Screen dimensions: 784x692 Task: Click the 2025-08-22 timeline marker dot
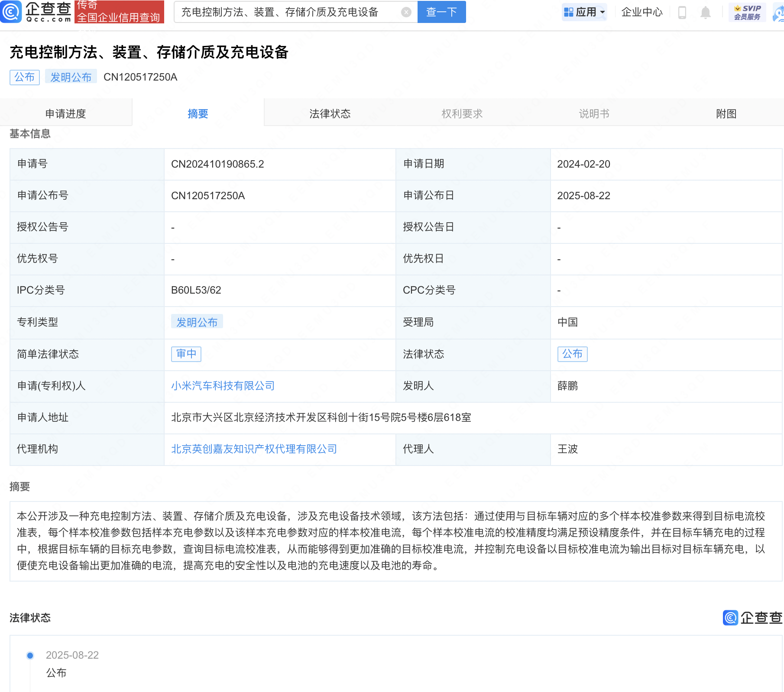coord(30,655)
